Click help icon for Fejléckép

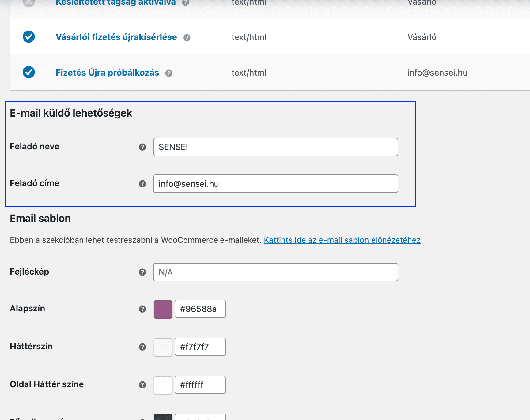(142, 272)
